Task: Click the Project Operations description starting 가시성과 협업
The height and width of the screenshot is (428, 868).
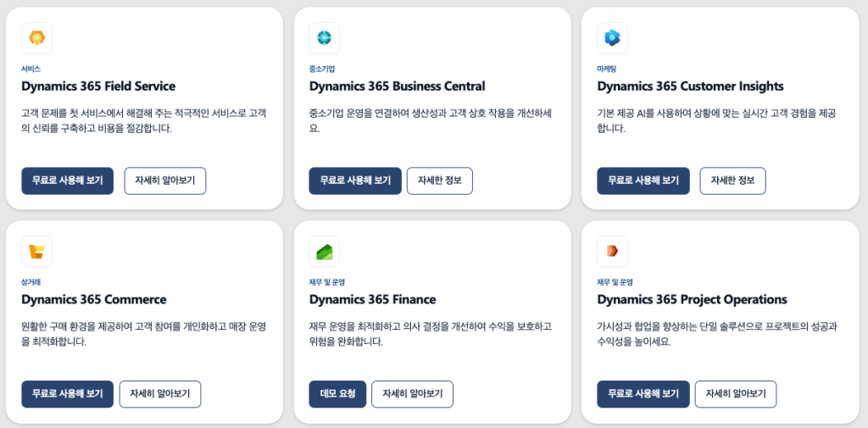Action: (717, 335)
